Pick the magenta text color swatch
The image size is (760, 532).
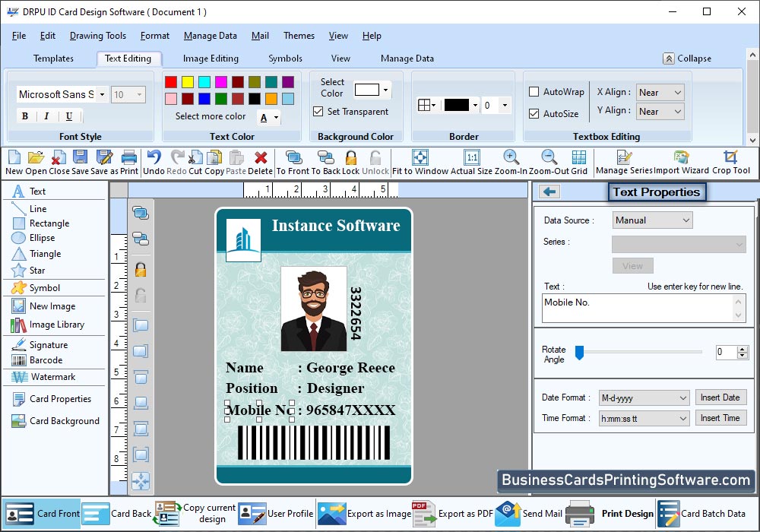[221, 82]
